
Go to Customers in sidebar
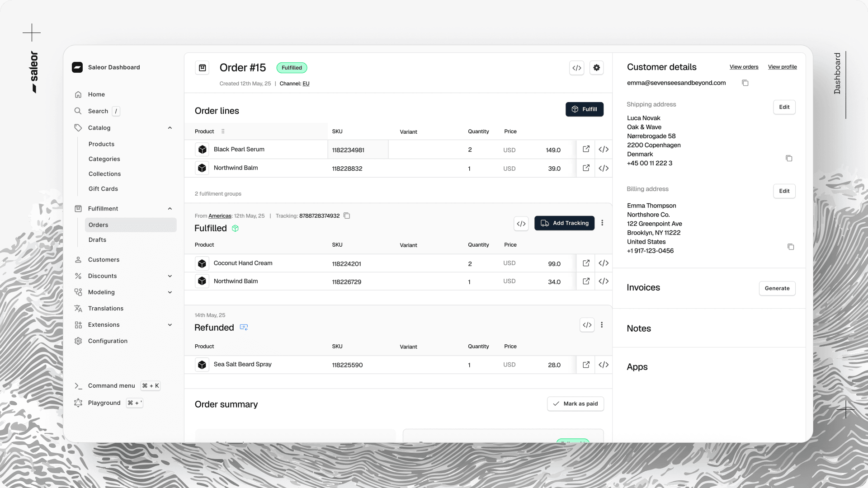(x=104, y=260)
